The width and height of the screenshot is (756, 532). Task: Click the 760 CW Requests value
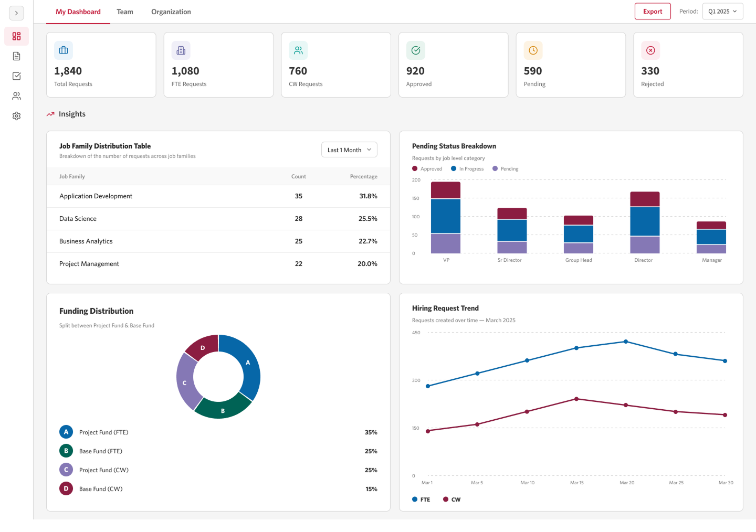pos(298,71)
